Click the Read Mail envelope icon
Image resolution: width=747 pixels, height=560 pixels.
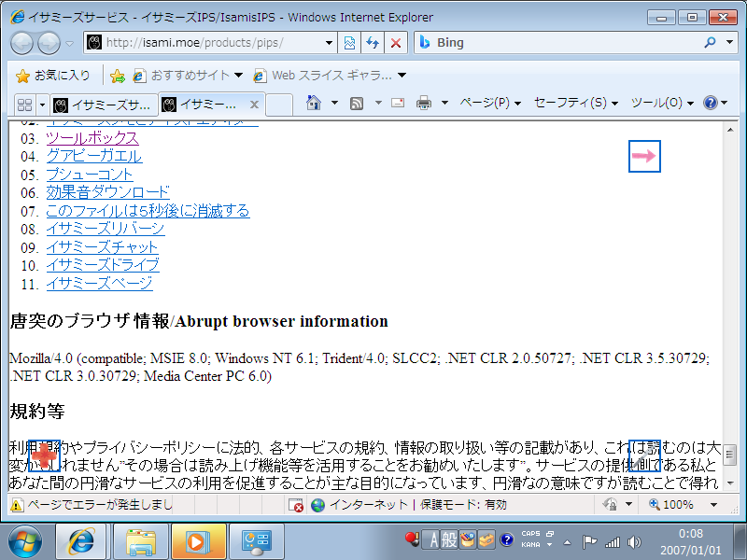(398, 103)
